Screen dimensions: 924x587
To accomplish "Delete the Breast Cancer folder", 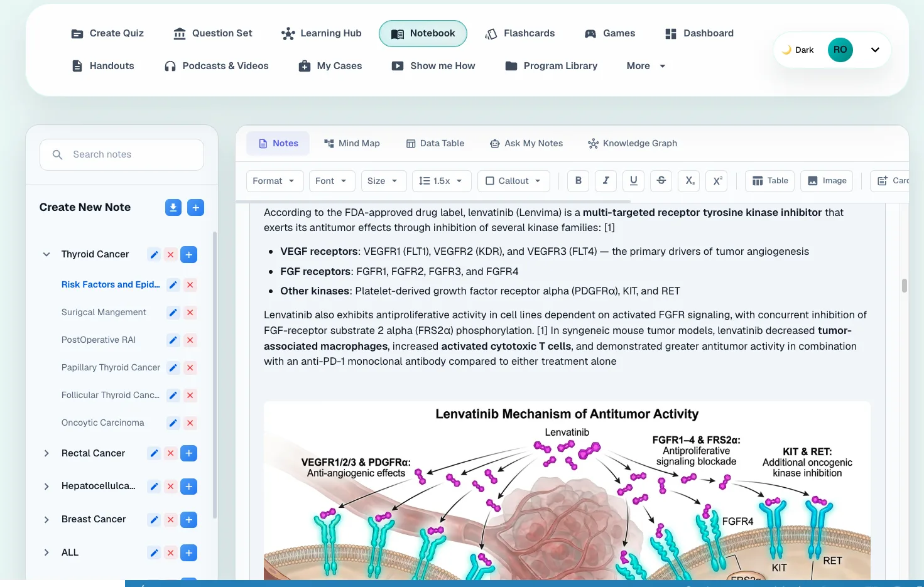I will [170, 519].
